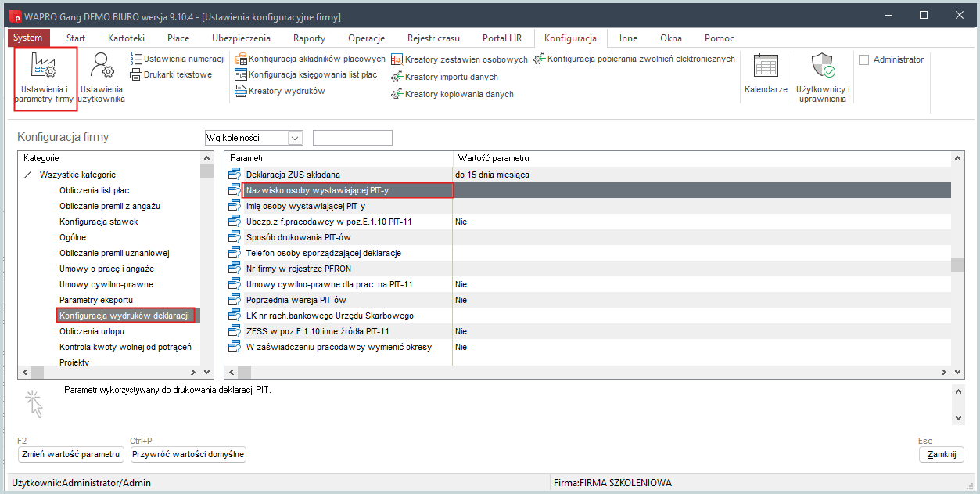Toggle the Administrator checkbox

click(x=864, y=59)
